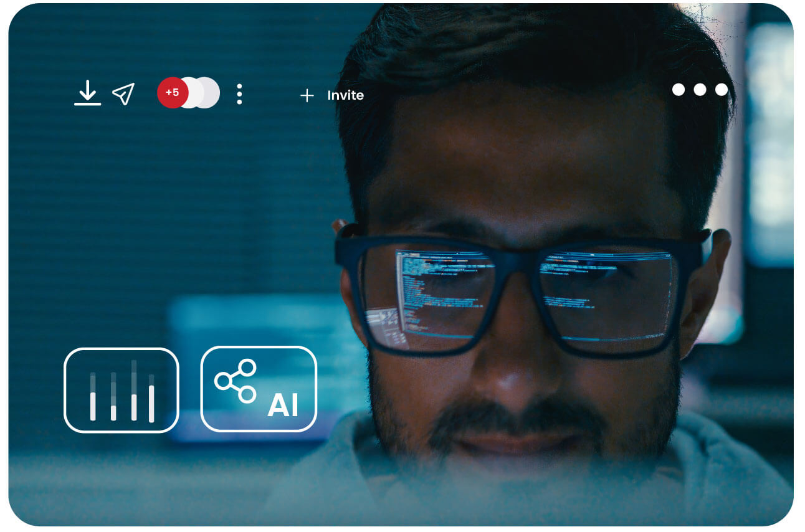The width and height of the screenshot is (805, 532).
Task: Open the vertical three-dot menu
Action: click(x=239, y=94)
